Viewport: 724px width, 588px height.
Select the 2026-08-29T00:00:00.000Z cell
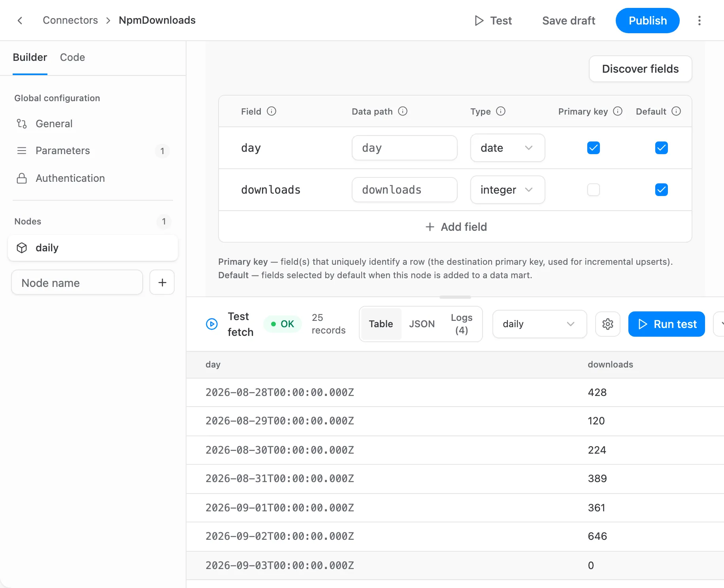[280, 421]
